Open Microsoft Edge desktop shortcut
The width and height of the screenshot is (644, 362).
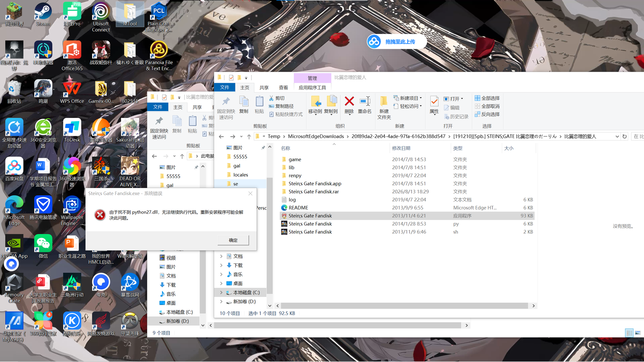(14, 211)
